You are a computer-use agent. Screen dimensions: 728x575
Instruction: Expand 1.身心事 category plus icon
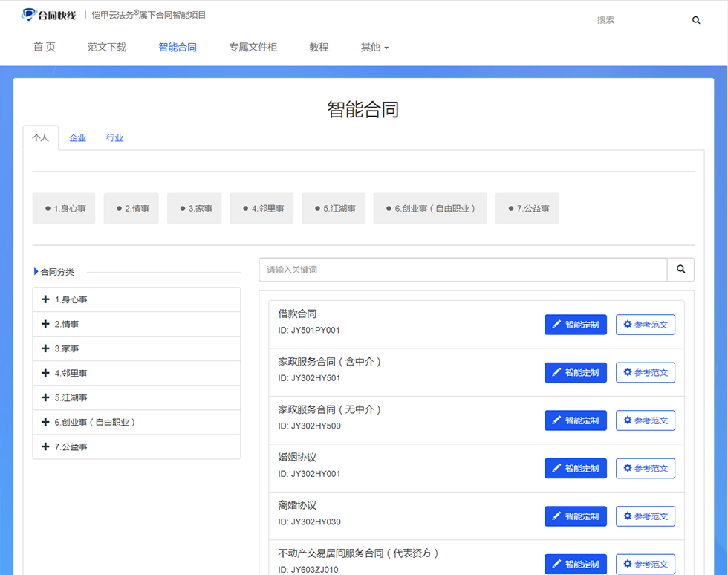coord(45,299)
